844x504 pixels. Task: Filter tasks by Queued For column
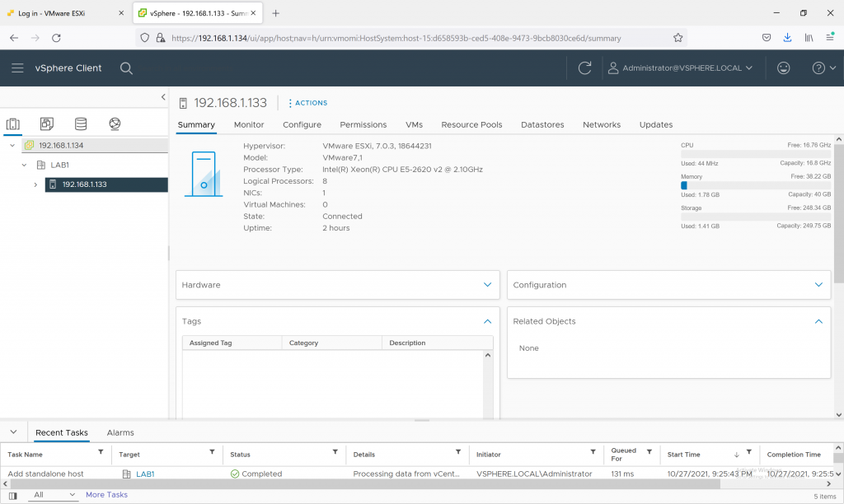click(649, 452)
